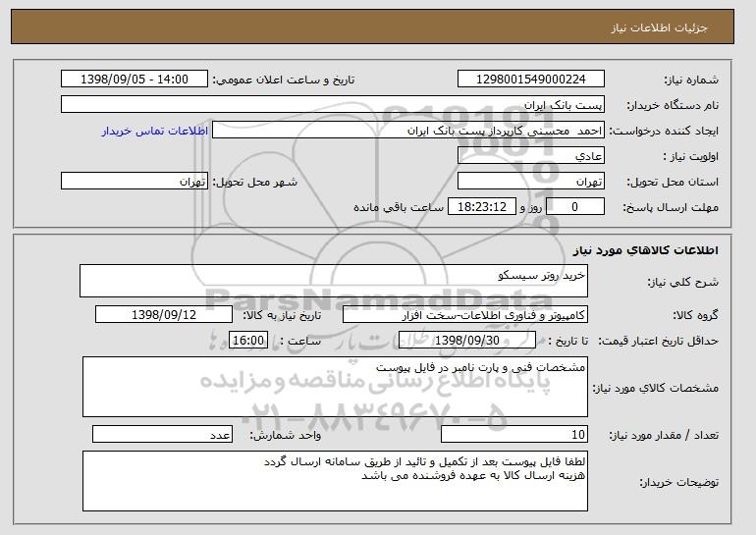756x535 pixels.
Task: Click the header title جزئیات اطلاعات نیاز
Action: [x=660, y=27]
